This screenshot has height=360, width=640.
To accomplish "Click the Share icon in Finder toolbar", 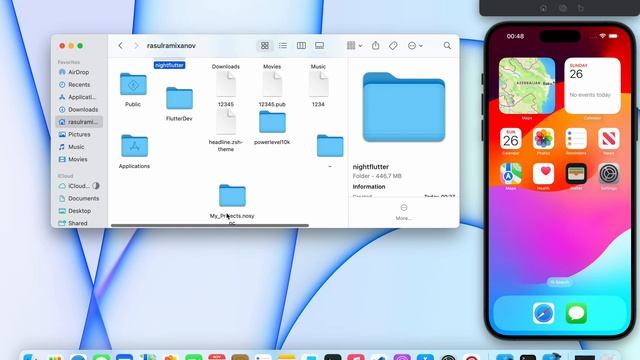I will coord(376,46).
